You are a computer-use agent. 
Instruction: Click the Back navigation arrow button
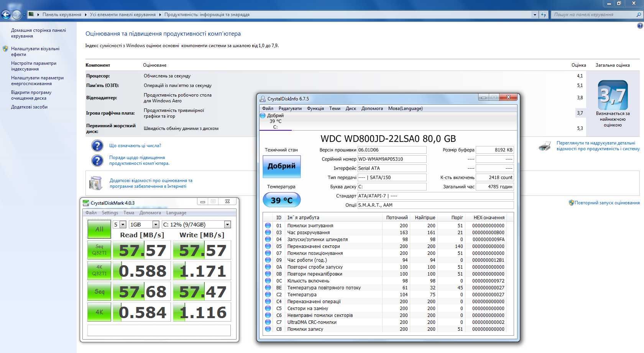[6, 15]
